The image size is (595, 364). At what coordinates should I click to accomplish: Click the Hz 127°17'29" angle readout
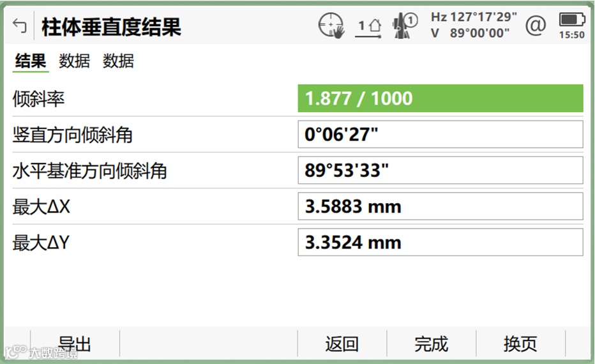pos(474,17)
